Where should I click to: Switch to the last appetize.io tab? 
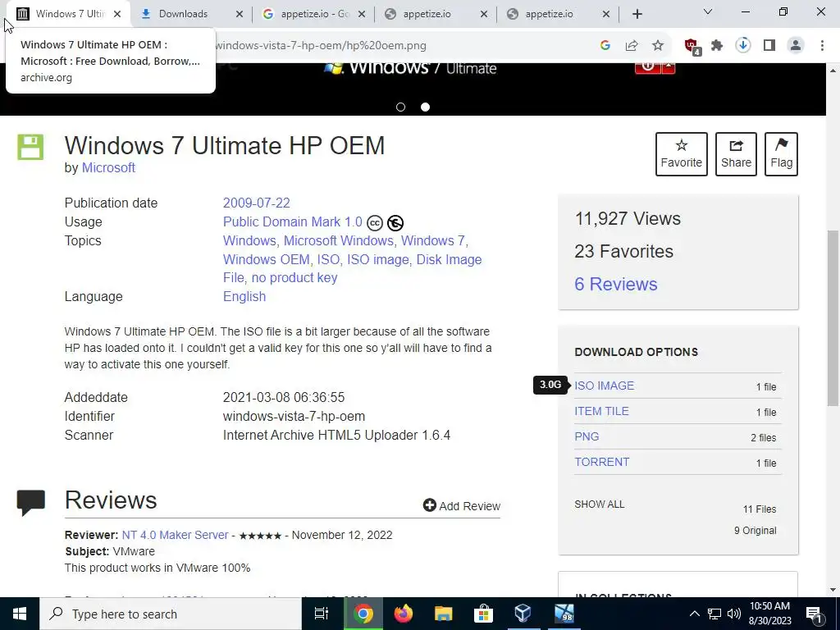coord(549,15)
